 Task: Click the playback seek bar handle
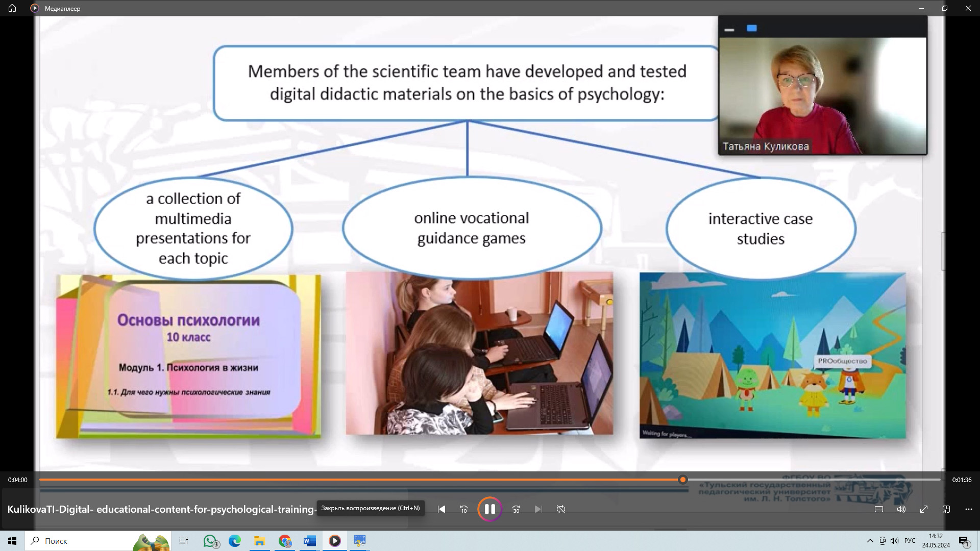coord(683,480)
